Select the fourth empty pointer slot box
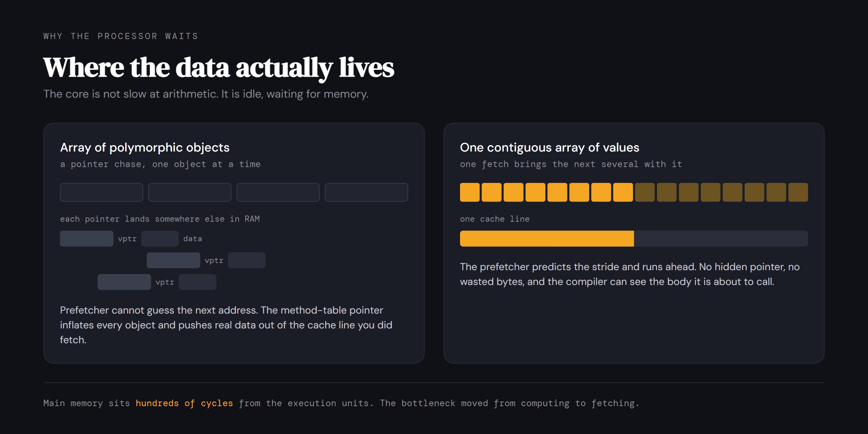868x434 pixels. coord(366,192)
